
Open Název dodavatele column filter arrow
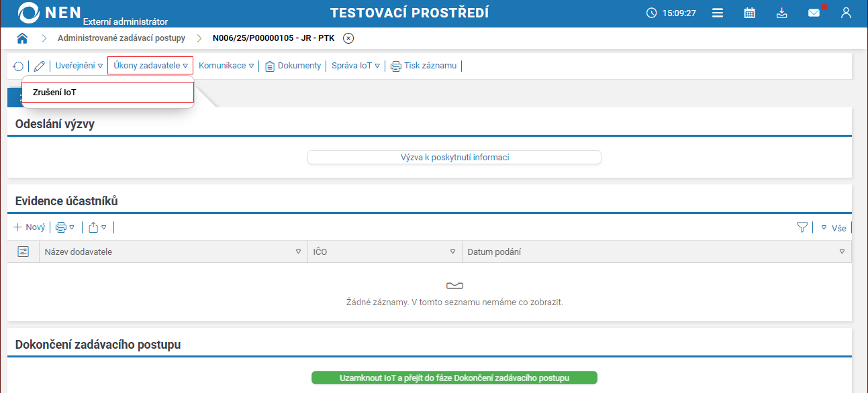click(298, 252)
